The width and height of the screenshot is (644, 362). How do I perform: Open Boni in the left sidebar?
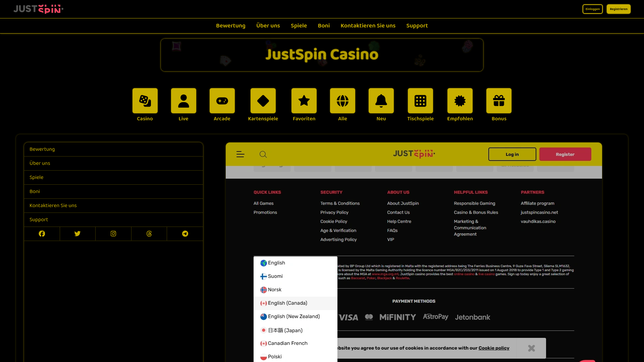click(113, 192)
